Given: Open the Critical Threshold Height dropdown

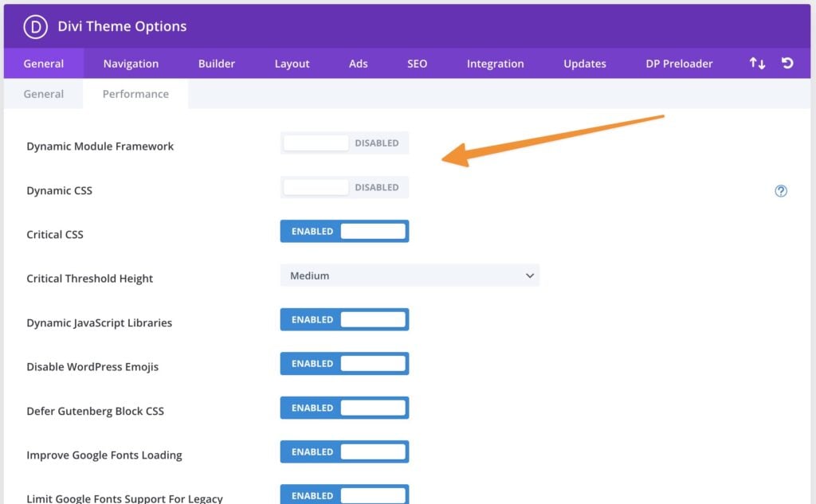Looking at the screenshot, I should [410, 275].
